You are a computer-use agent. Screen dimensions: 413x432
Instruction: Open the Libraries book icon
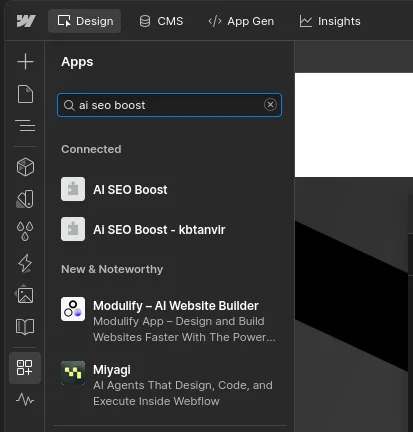pos(25,327)
